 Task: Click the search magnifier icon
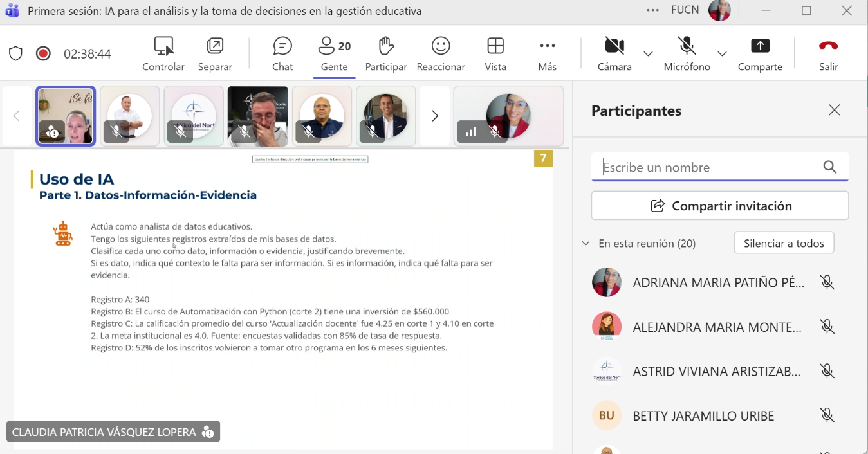tap(830, 167)
